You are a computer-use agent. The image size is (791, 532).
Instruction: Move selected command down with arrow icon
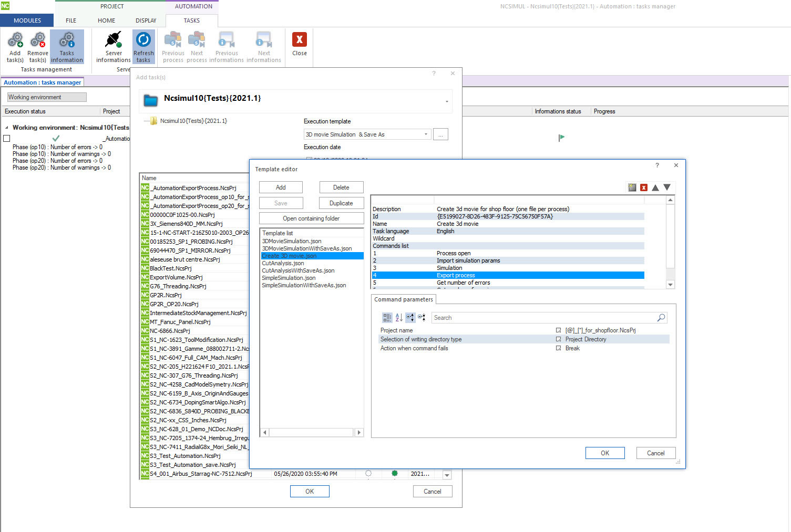(667, 187)
